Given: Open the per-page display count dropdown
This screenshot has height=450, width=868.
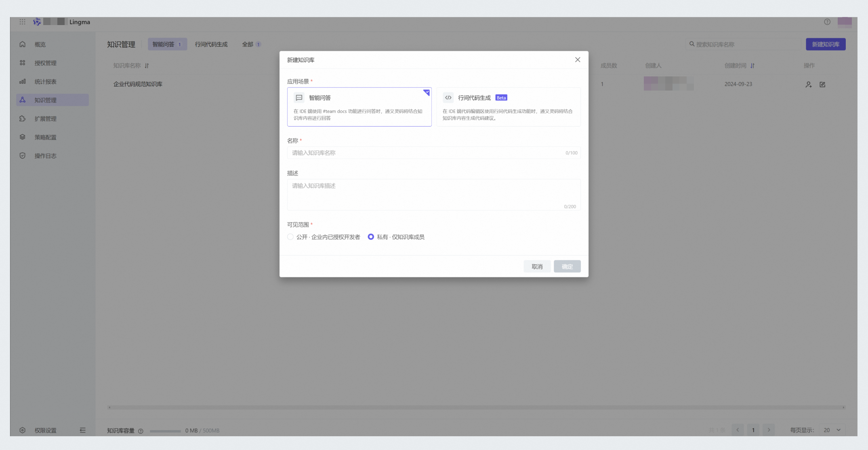Looking at the screenshot, I should pos(832,430).
